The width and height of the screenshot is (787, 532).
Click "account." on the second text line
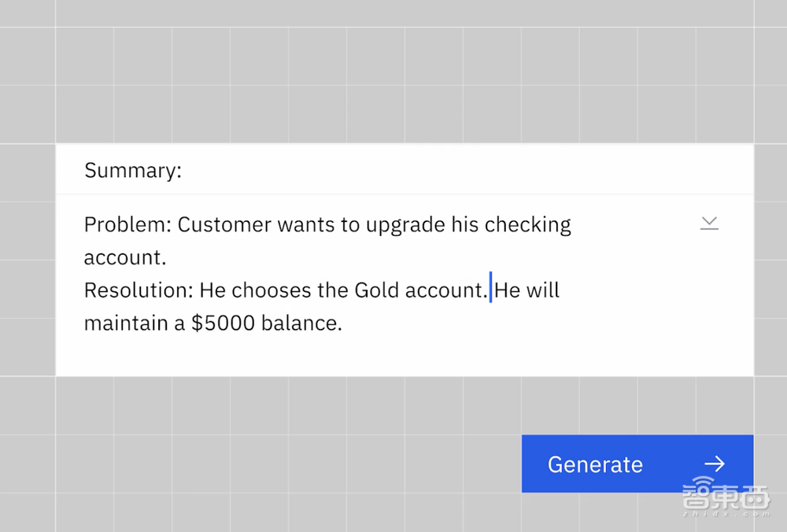point(125,258)
